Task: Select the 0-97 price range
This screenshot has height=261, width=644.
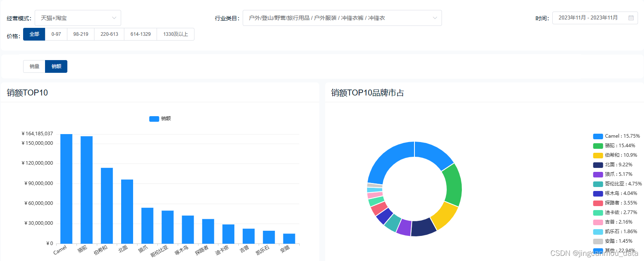Action: pos(56,34)
